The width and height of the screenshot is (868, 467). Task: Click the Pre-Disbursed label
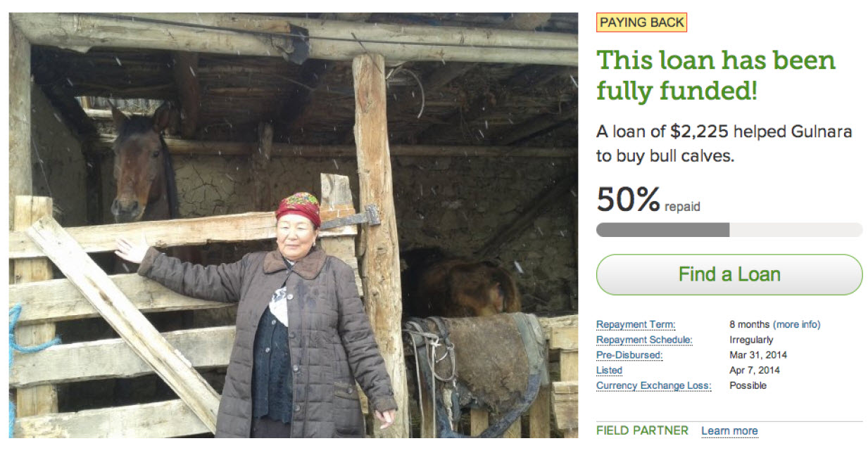pos(629,355)
